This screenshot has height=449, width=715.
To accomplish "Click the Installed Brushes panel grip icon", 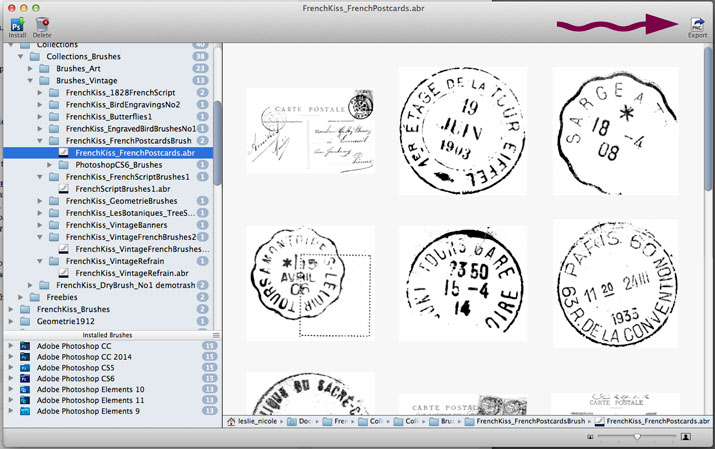I will tap(216, 335).
